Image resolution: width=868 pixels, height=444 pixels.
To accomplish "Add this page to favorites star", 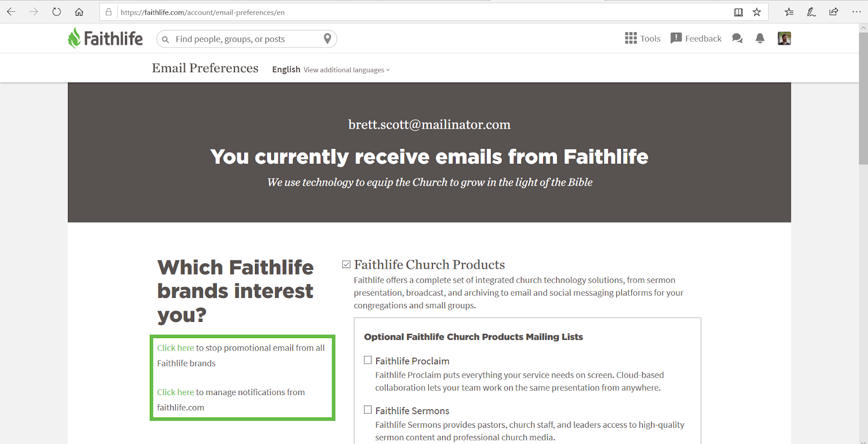I will 757,12.
